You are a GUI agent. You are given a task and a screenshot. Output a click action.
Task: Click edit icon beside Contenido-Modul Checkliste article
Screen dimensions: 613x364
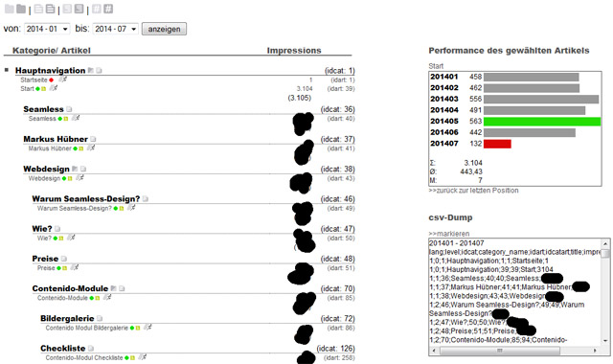[x=143, y=357]
